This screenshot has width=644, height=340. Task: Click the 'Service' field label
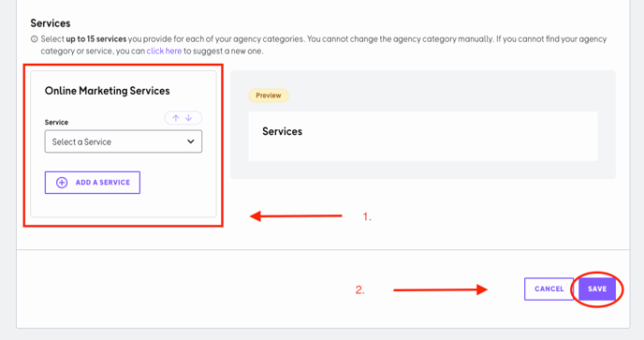pyautogui.click(x=56, y=122)
